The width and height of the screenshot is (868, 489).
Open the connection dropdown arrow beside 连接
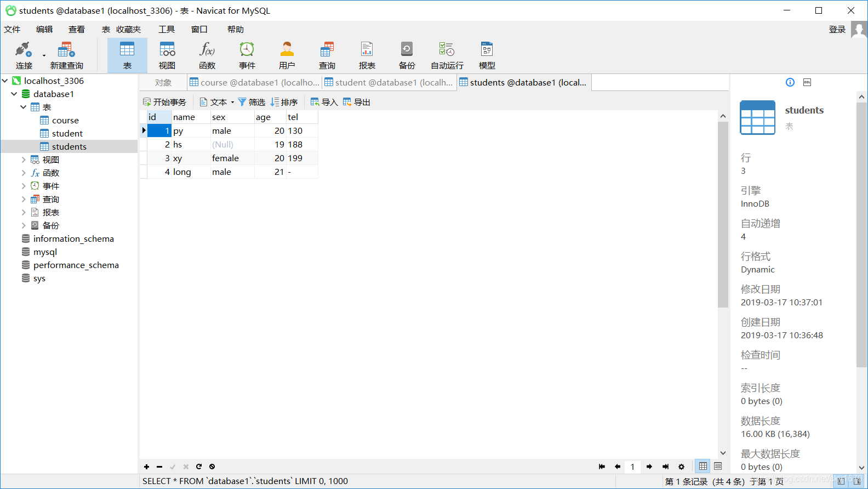(44, 55)
